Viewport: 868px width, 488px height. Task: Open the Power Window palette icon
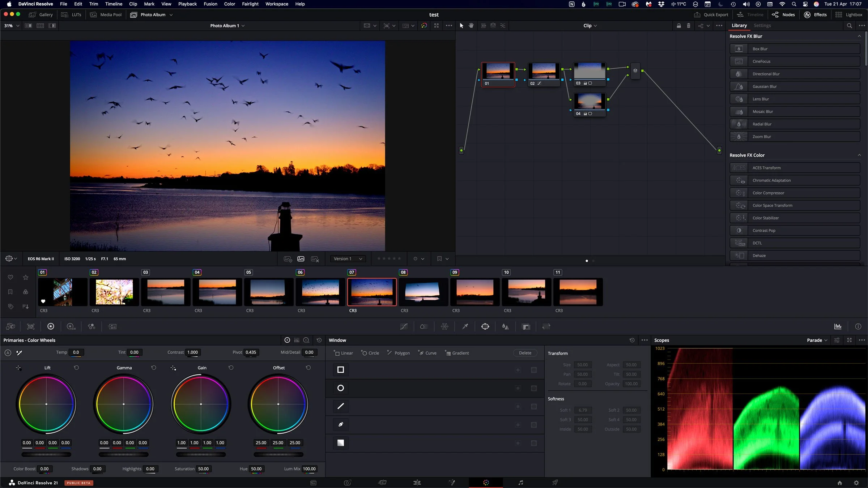485,326
